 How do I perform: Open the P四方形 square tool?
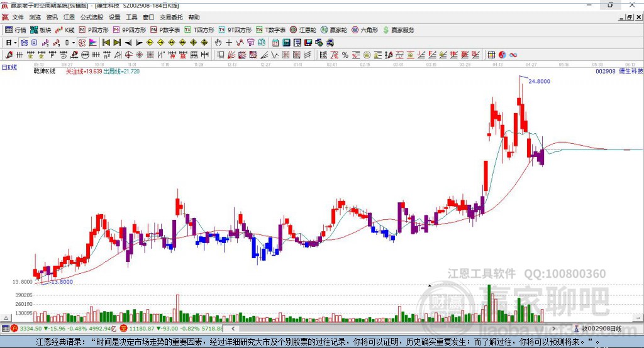pos(94,30)
